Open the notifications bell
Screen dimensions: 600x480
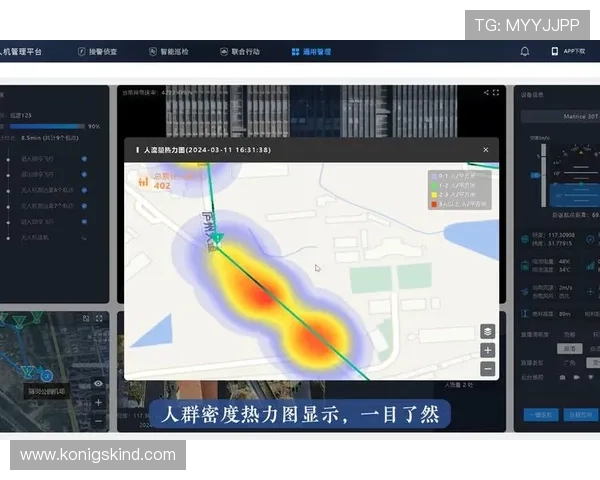[x=525, y=51]
